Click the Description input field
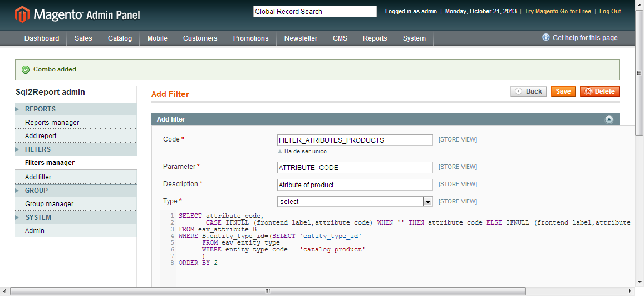Image resolution: width=644 pixels, height=296 pixels. click(355, 185)
